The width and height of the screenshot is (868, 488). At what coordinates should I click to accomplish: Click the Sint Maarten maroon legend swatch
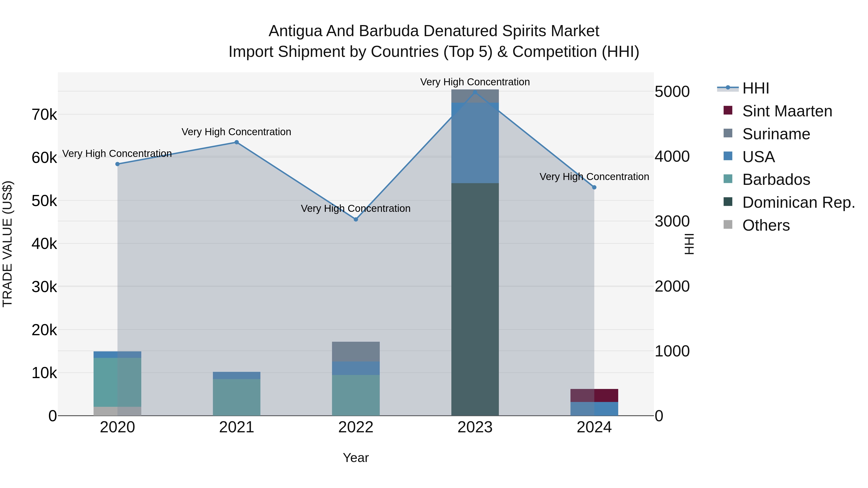pyautogui.click(x=728, y=110)
